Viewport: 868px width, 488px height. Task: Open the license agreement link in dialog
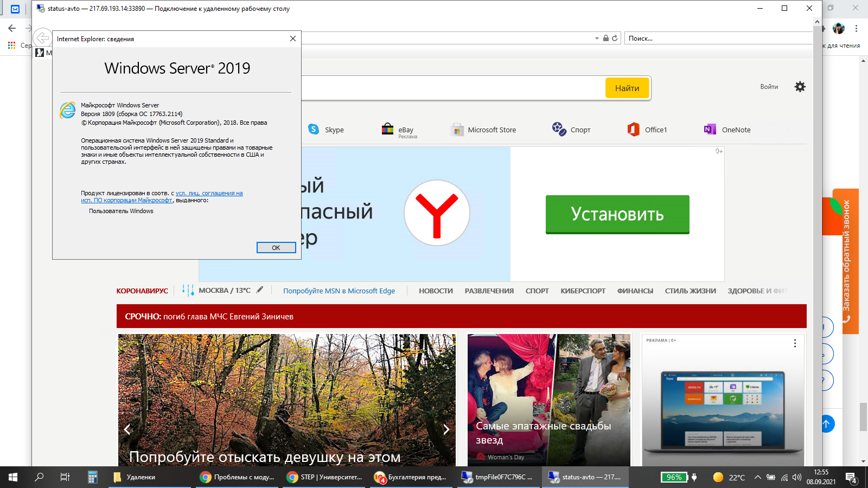[x=162, y=197]
